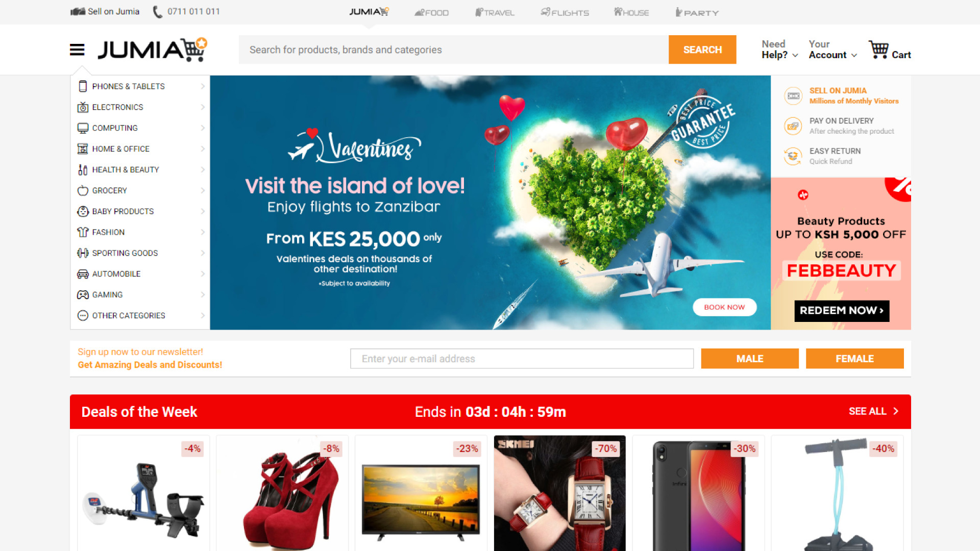The width and height of the screenshot is (980, 551).
Task: Click the Easy Return icon
Action: pyautogui.click(x=793, y=156)
